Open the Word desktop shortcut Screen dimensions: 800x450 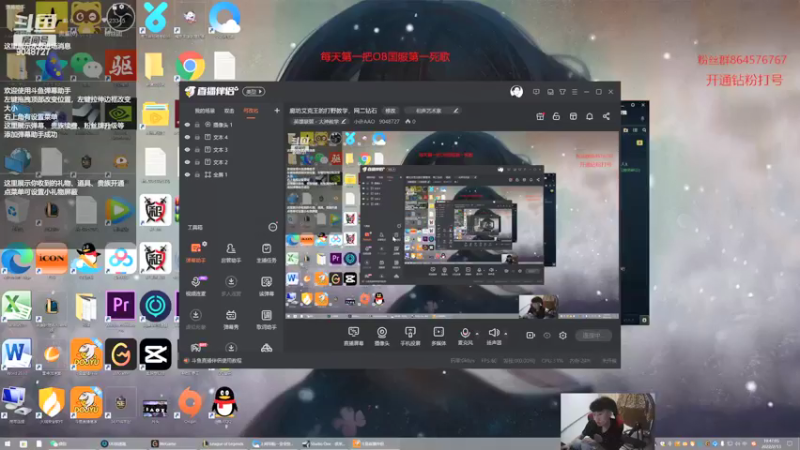pyautogui.click(x=17, y=354)
